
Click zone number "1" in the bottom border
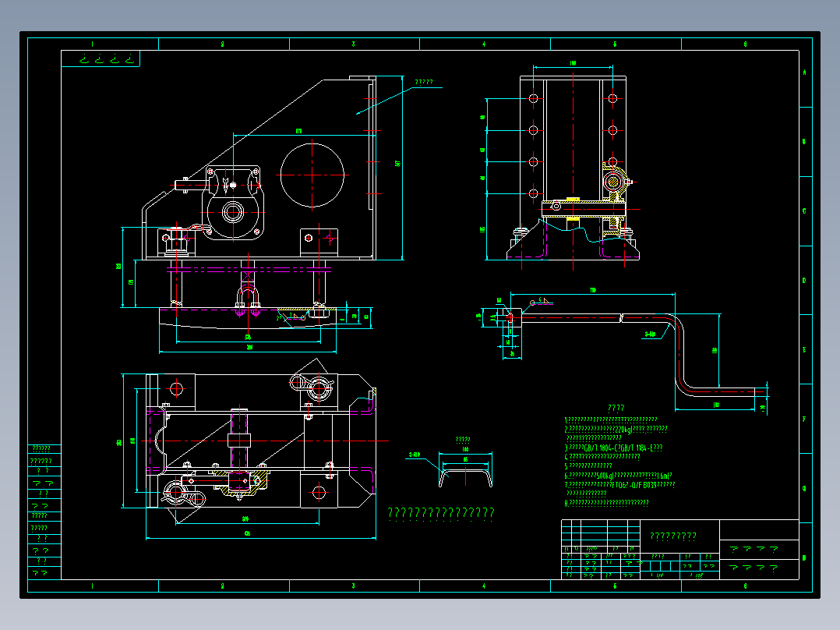pos(92,586)
